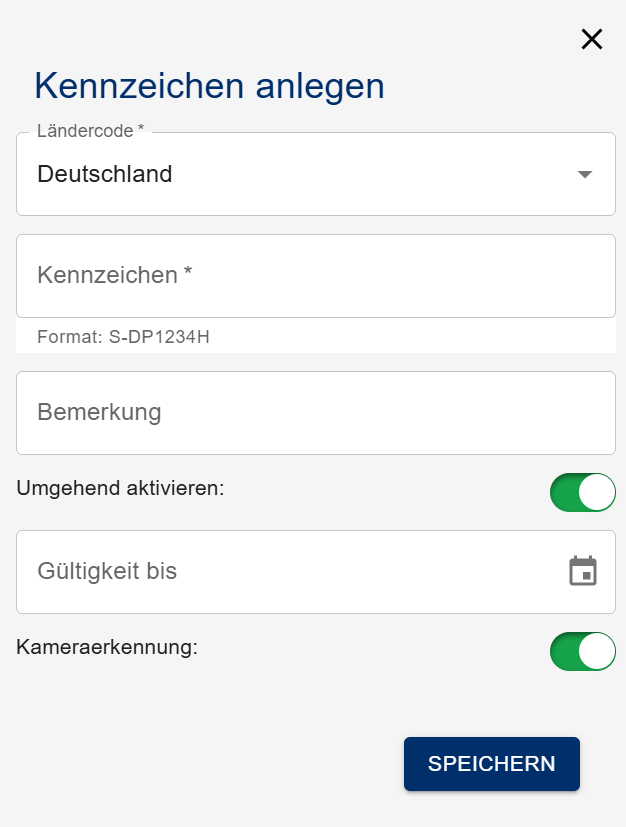Focus the Gültigkeit bis date field
The height and width of the screenshot is (827, 626).
pos(290,571)
